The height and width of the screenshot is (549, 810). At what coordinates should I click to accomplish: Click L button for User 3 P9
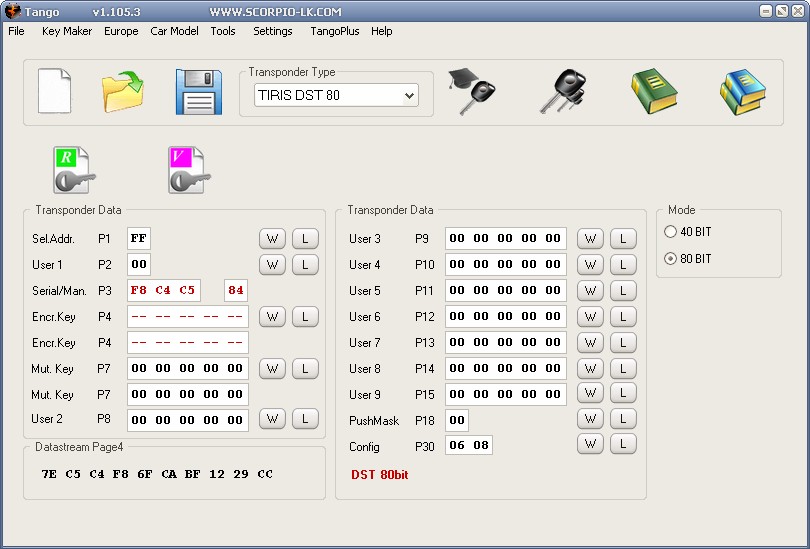pos(623,239)
